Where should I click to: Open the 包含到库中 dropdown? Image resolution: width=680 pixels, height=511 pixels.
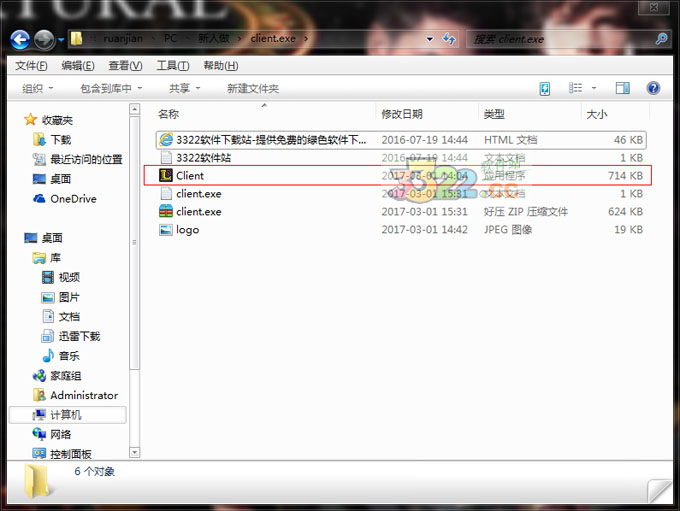[x=111, y=88]
